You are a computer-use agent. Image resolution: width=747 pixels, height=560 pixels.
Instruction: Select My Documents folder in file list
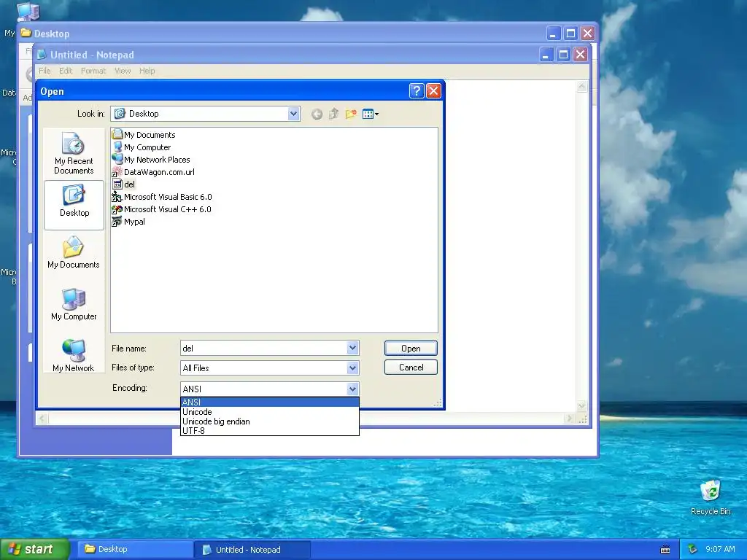(x=144, y=135)
